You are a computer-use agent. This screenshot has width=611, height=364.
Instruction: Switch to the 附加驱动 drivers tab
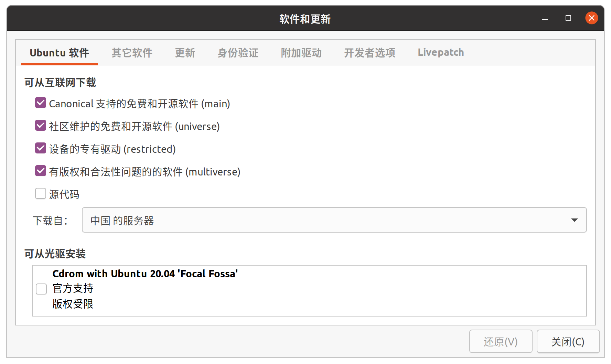[x=301, y=52]
